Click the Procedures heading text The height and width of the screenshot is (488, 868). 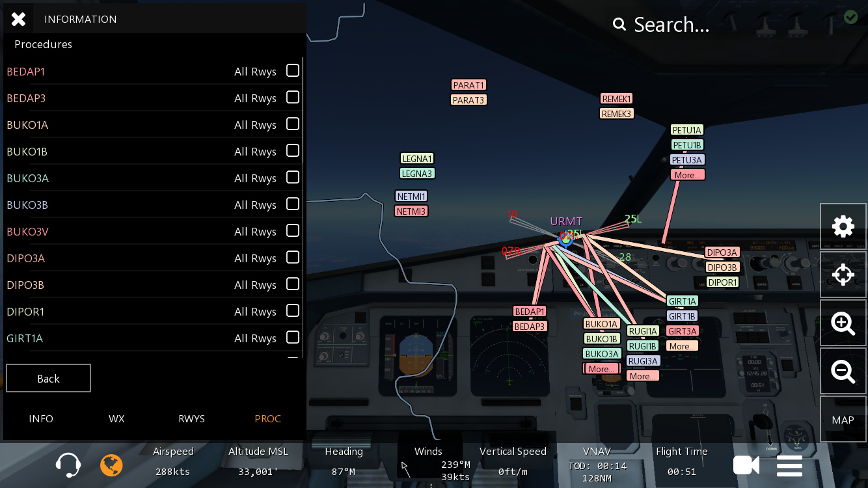(43, 44)
